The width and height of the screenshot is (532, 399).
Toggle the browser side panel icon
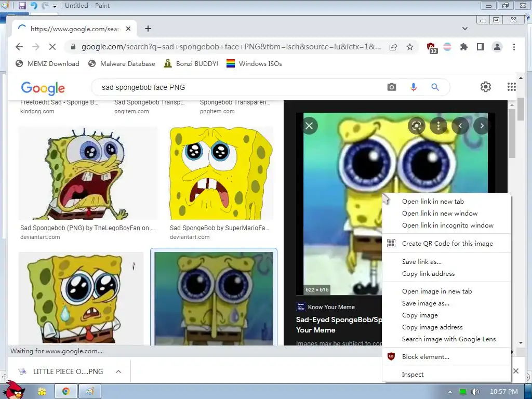click(x=481, y=47)
